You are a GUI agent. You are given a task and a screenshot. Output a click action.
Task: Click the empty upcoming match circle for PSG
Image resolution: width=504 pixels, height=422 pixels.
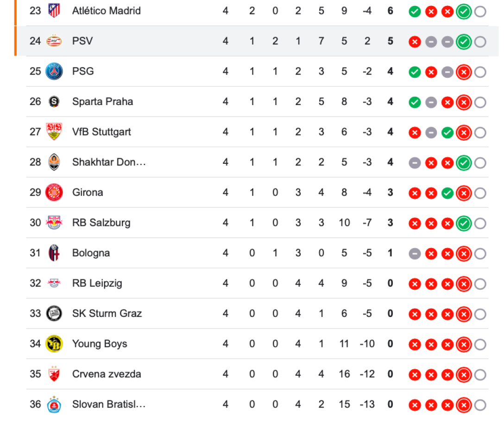480,72
